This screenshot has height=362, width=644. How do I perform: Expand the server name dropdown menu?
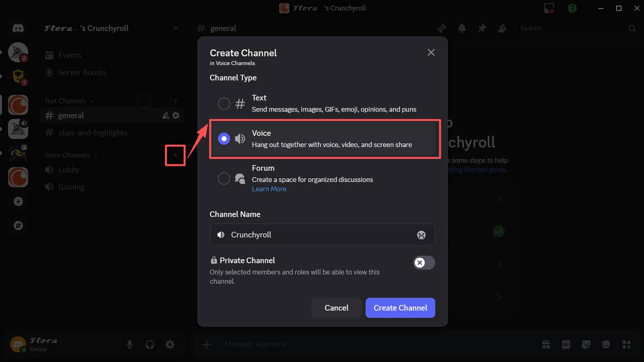coord(175,28)
